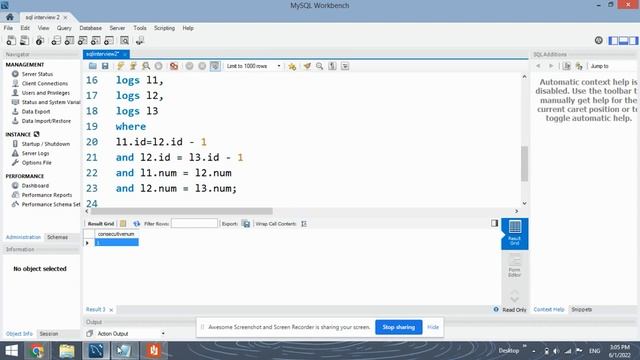Open Users and Privileges
640x360 pixels.
click(x=46, y=93)
